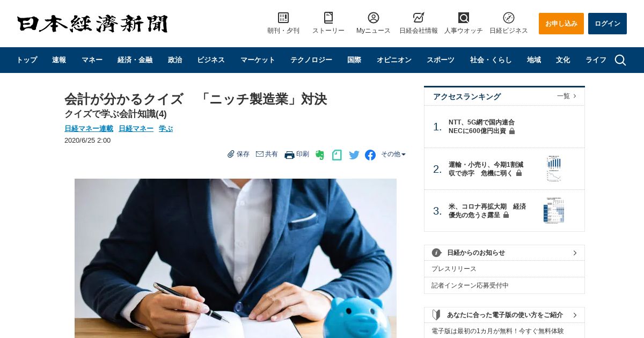
Task: Open the Myニュース profile icon
Action: coord(374,18)
